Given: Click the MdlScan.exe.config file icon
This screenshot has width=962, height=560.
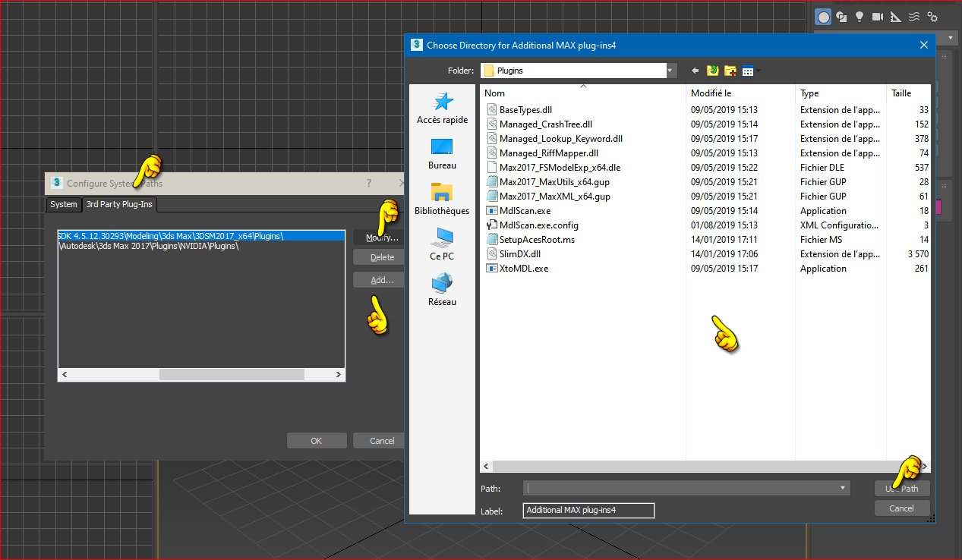Looking at the screenshot, I should (x=491, y=225).
